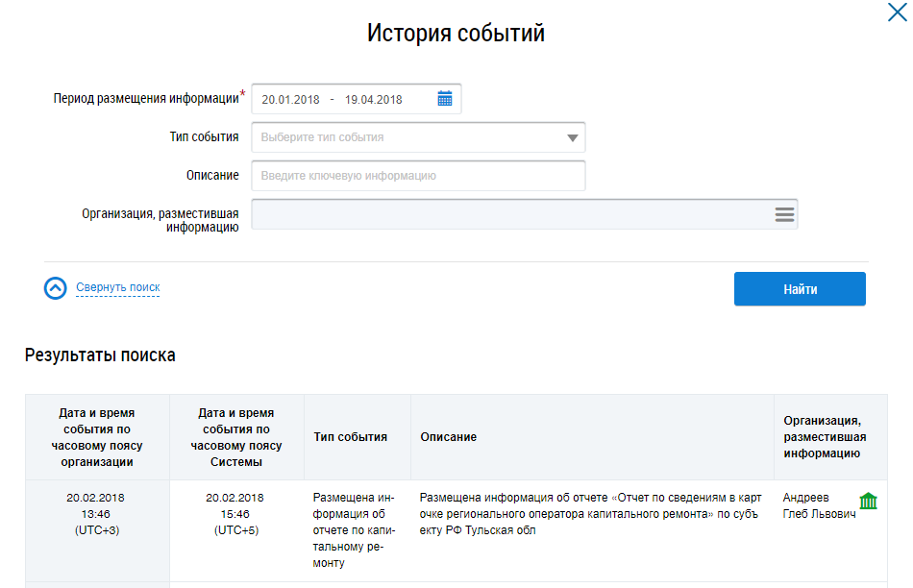Image resolution: width=913 pixels, height=588 pixels.
Task: Click the list icon in organization field
Action: pyautogui.click(x=784, y=214)
